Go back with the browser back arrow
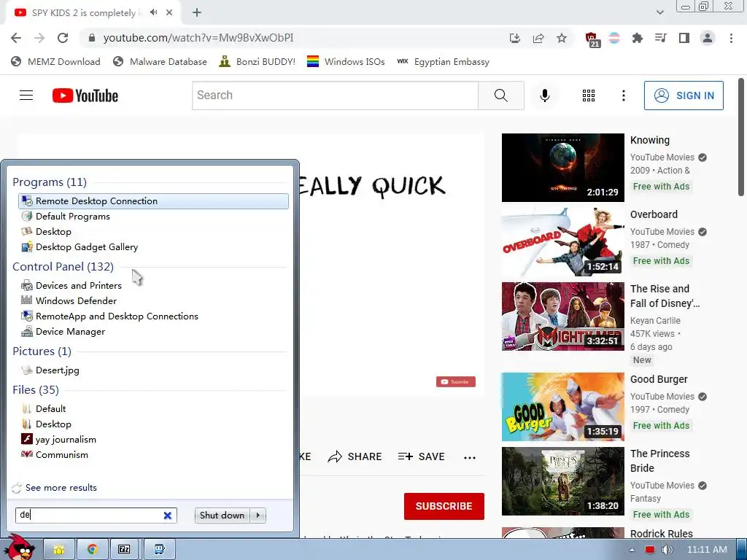Screen dimensions: 747x560 coord(16,38)
